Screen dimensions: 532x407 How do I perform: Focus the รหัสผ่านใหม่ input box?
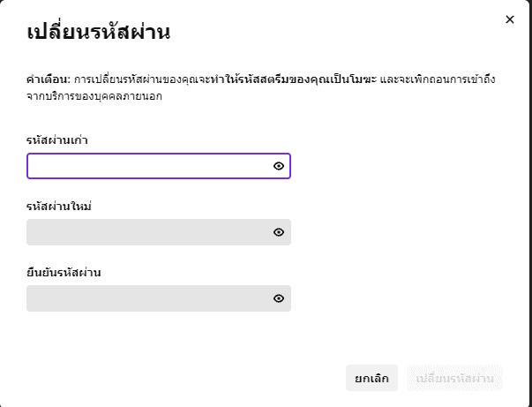coord(146,232)
